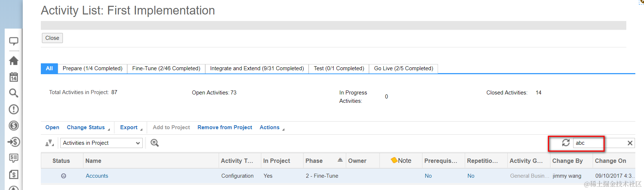
Task: Click Remove from Project
Action: point(225,127)
